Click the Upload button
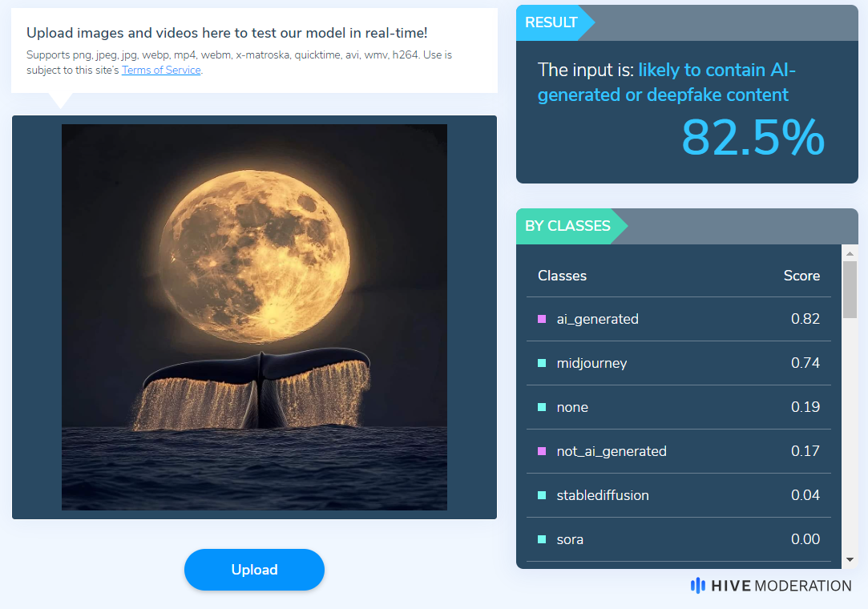The image size is (868, 609). 254,570
